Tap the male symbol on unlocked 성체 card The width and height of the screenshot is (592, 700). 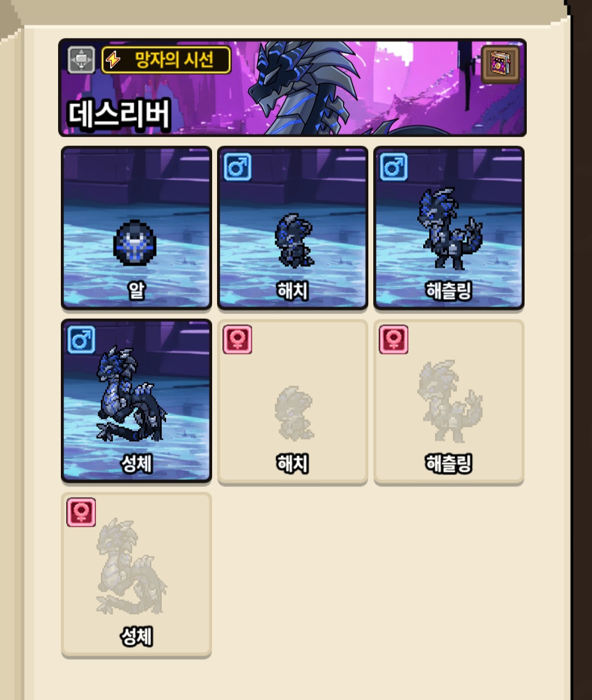pos(81,340)
